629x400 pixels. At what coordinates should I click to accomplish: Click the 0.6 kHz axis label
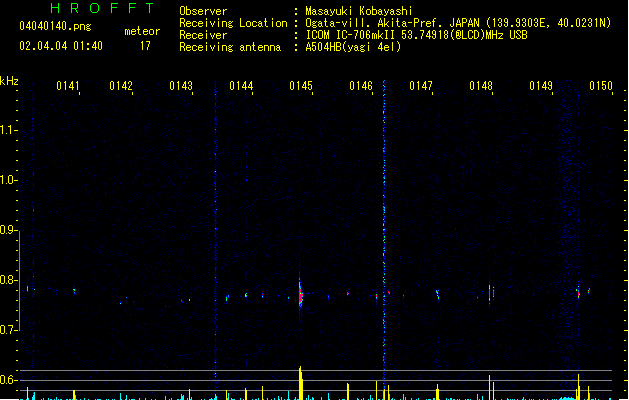7,380
